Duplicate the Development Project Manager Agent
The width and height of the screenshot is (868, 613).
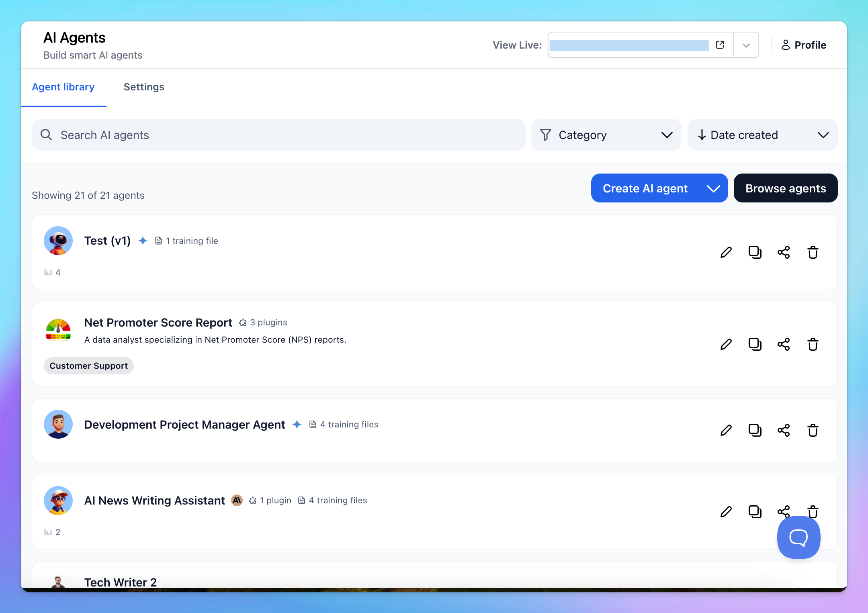click(755, 430)
